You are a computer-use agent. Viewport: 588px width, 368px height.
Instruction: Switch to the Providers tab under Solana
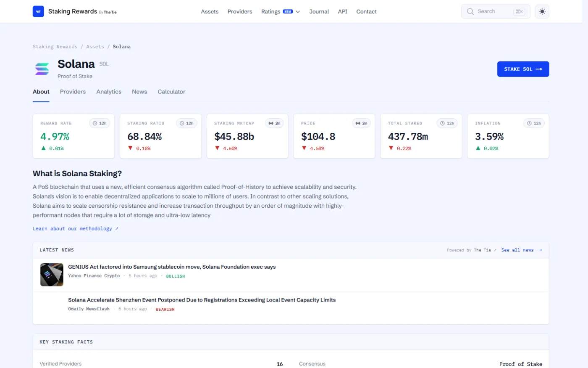pyautogui.click(x=73, y=92)
